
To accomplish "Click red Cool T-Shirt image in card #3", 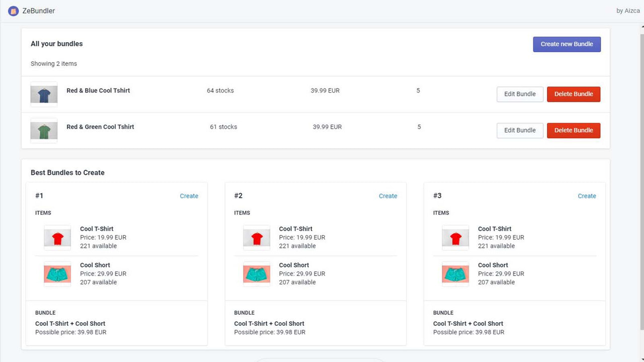I will point(455,238).
